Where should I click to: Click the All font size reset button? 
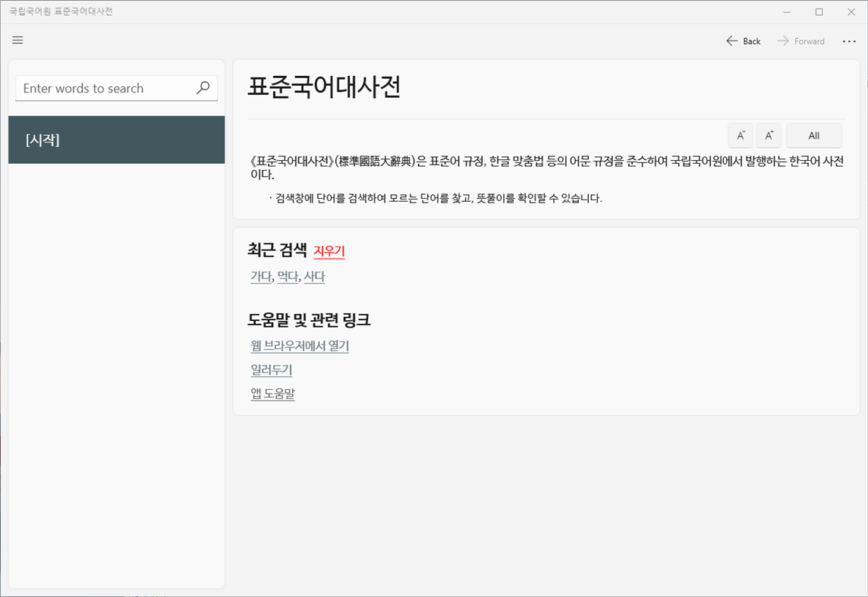tap(813, 135)
